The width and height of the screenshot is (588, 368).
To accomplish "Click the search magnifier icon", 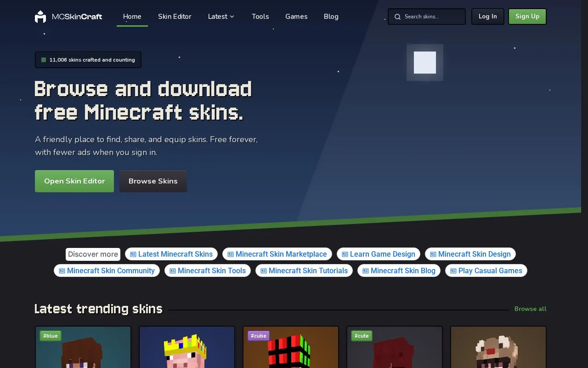I will click(398, 17).
